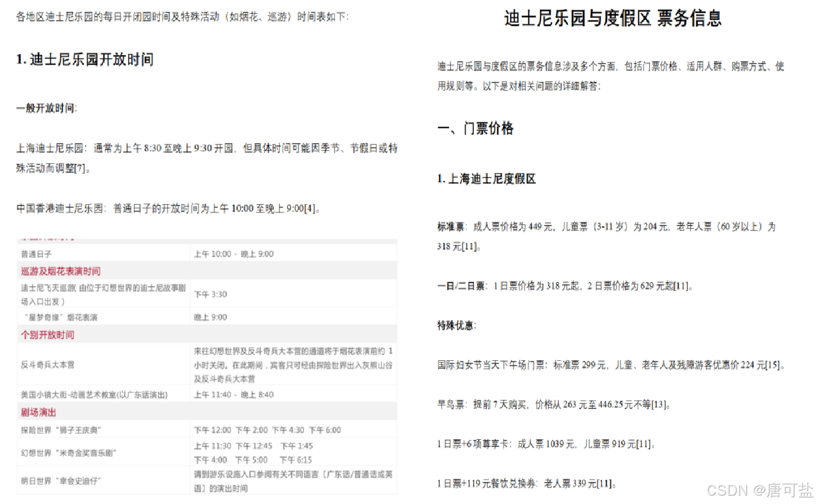This screenshot has width=816, height=504.
Task: Click the line '1 日票+119 元餐饮兑换券'
Action: point(527,484)
